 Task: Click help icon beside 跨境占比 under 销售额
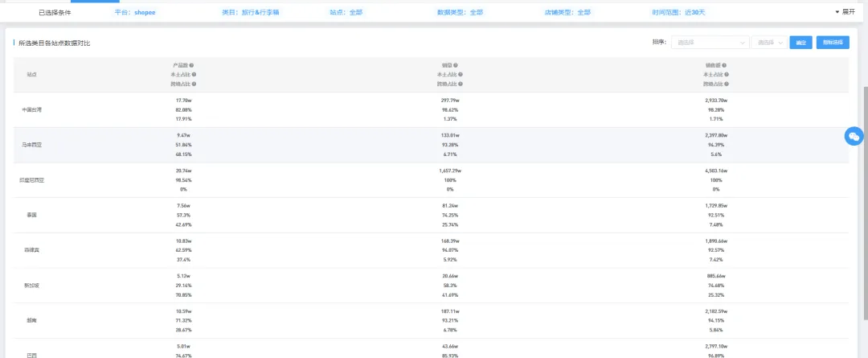point(727,84)
